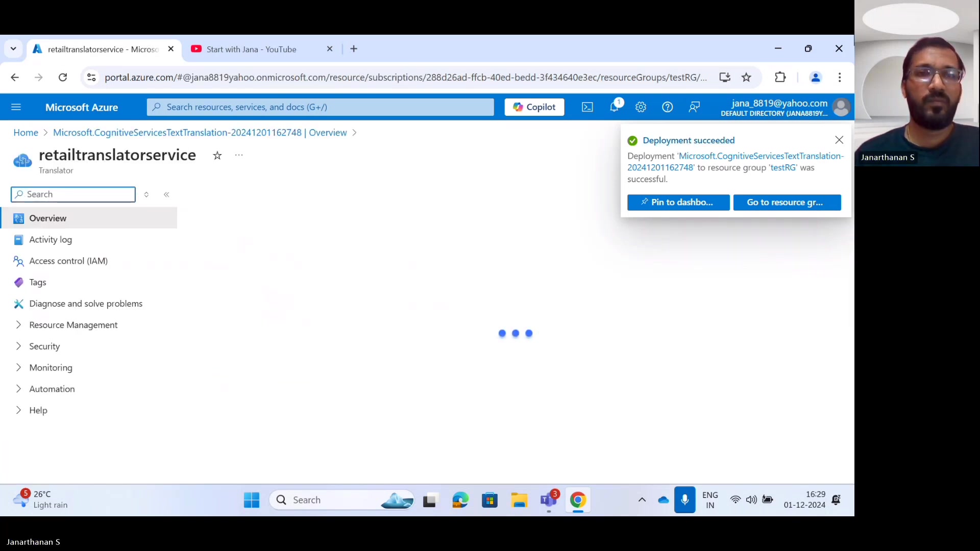
Task: Open the portal settings gear
Action: coord(641,107)
